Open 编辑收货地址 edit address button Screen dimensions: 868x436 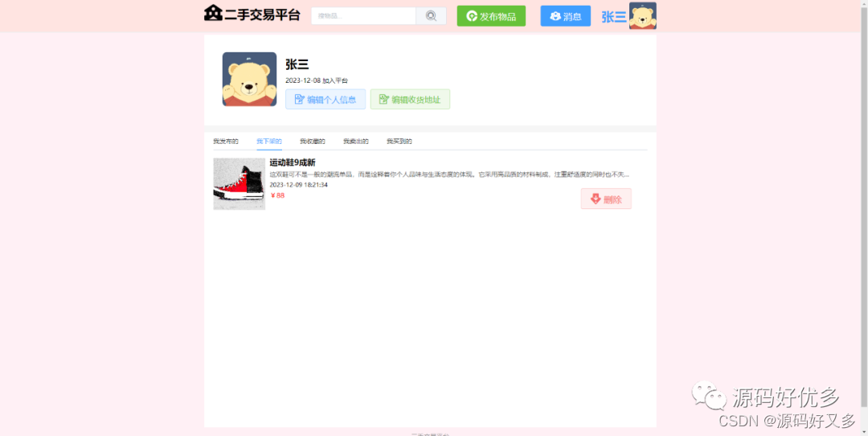[x=410, y=99]
